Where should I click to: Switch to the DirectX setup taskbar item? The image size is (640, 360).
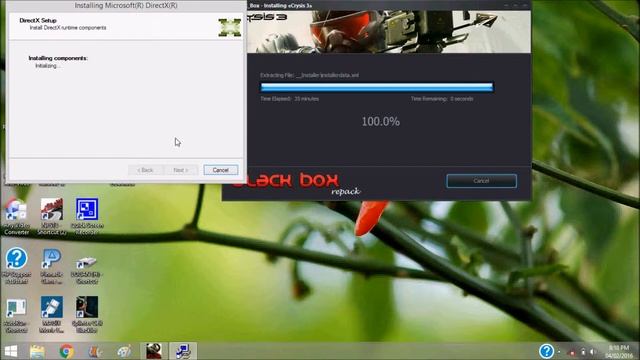point(183,351)
